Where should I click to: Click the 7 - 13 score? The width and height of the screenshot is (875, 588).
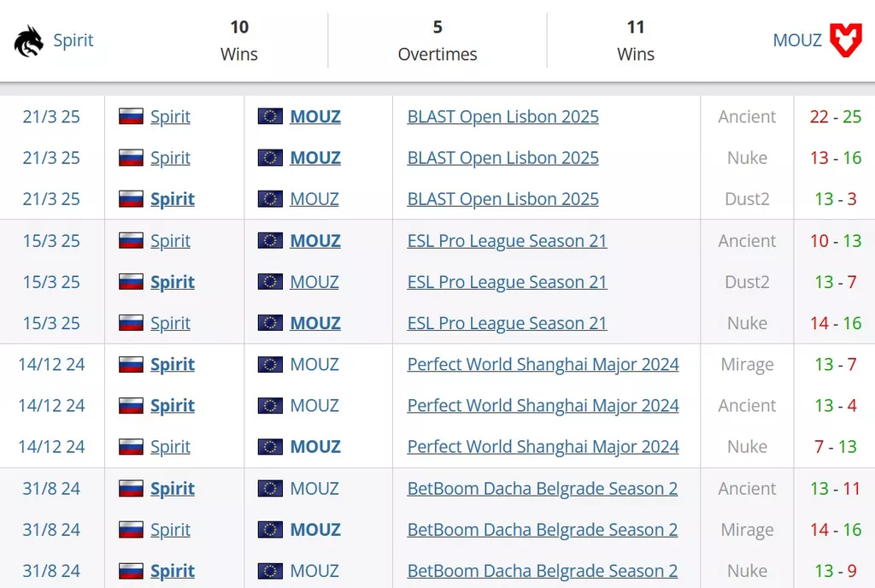click(836, 447)
